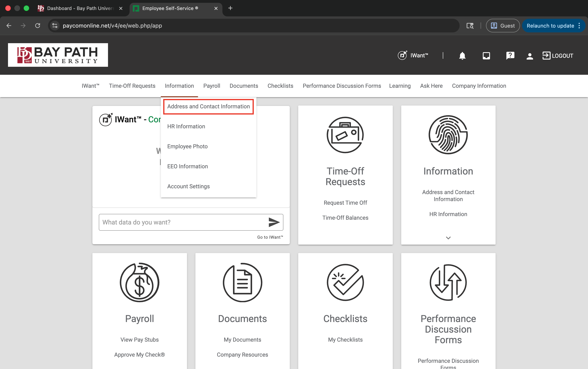588x369 pixels.
Task: Choose Account Settings from Information menu
Action: [x=188, y=186]
